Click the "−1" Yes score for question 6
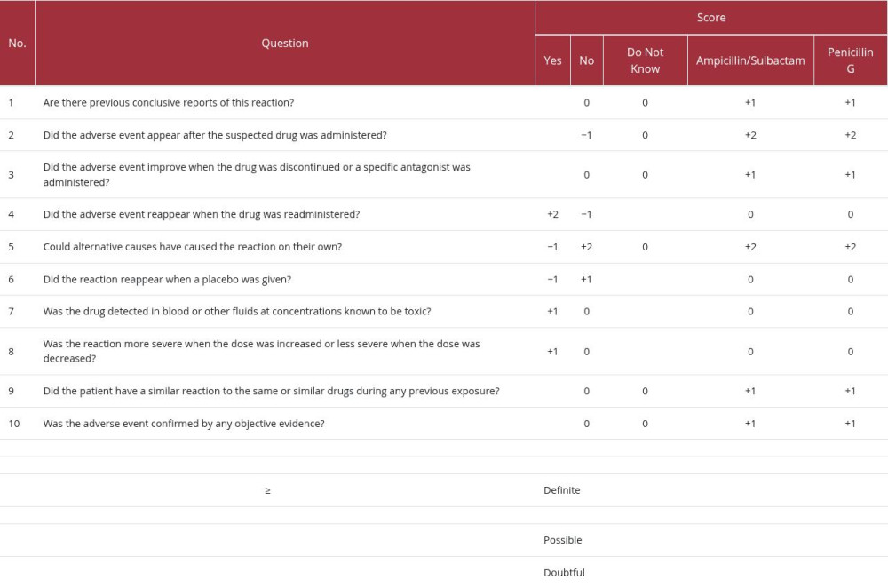888x588 pixels. click(x=552, y=279)
